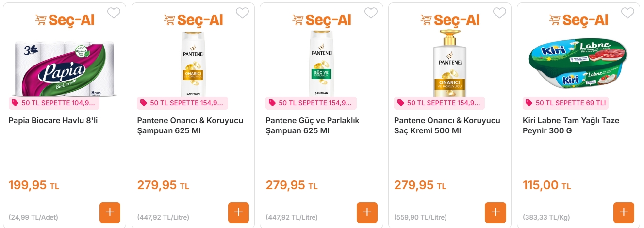Toggle heart on Pantene Saç Kremi card
Image resolution: width=644 pixels, height=228 pixels.
click(x=499, y=13)
